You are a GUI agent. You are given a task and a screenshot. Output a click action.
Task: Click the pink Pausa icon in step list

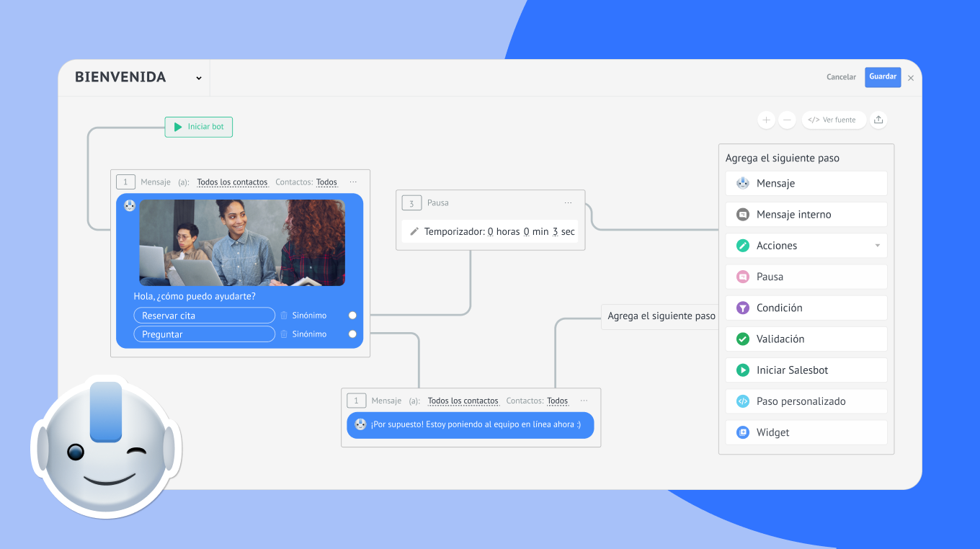743,277
